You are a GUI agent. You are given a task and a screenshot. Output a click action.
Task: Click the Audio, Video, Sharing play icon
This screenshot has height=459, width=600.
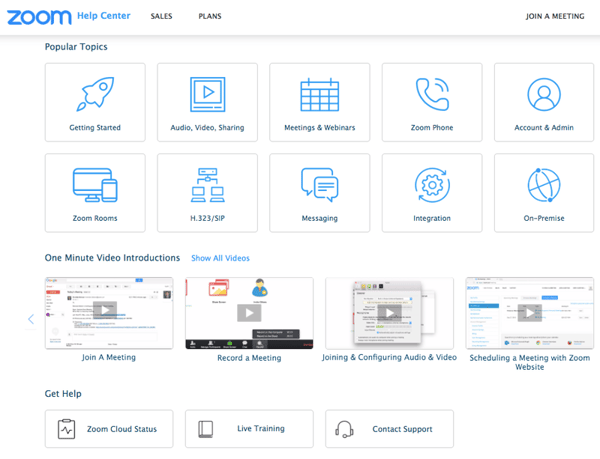coord(207,94)
